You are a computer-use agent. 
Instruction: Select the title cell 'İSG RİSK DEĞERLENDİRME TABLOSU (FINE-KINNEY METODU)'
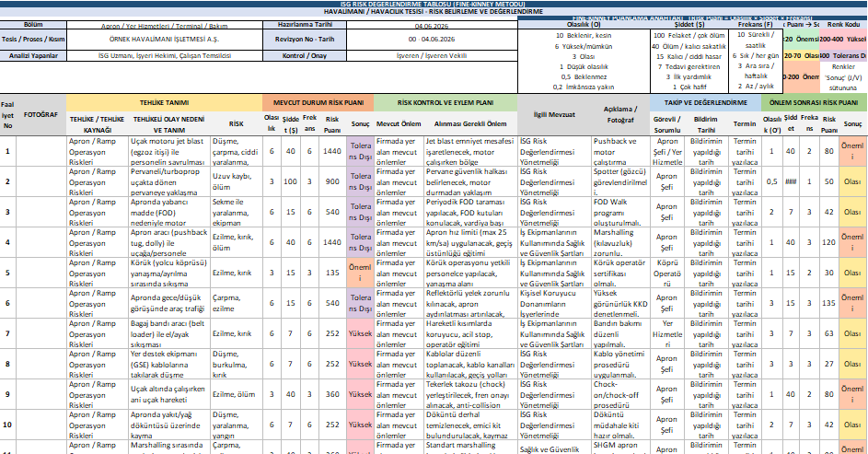[434, 4]
